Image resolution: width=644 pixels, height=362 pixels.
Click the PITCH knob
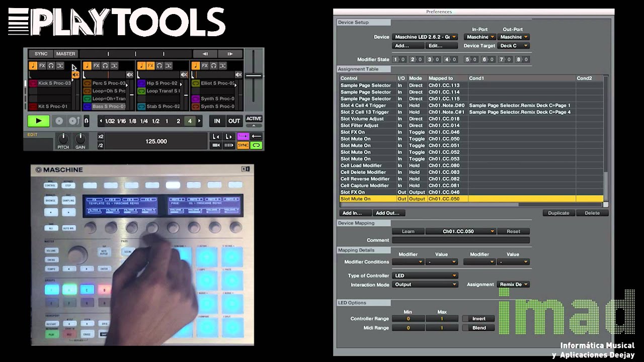[x=63, y=138]
